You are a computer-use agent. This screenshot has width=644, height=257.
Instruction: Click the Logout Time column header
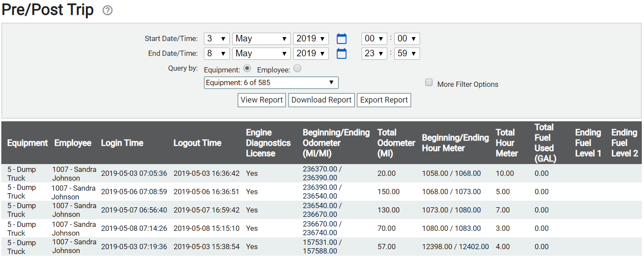point(197,143)
